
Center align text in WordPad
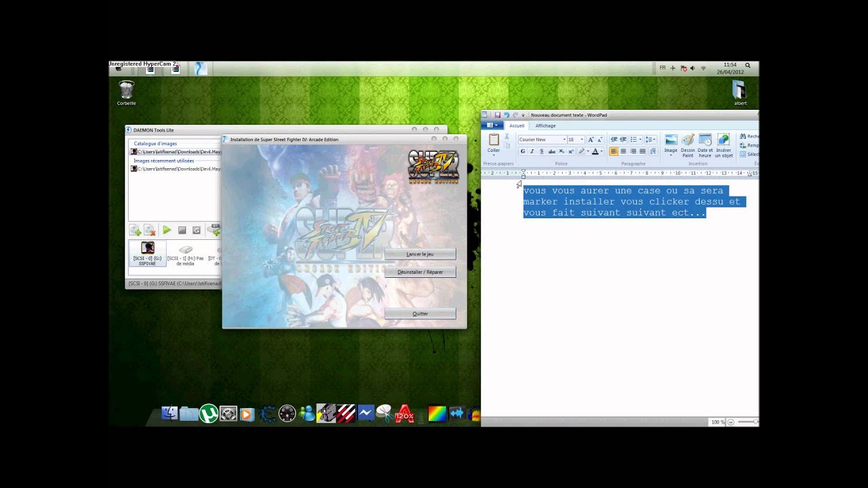coord(623,151)
